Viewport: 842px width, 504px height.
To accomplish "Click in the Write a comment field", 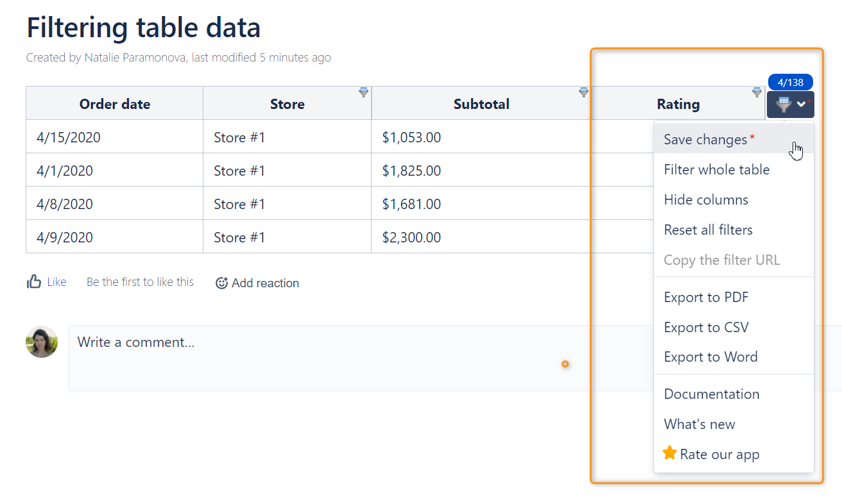I will tap(321, 357).
